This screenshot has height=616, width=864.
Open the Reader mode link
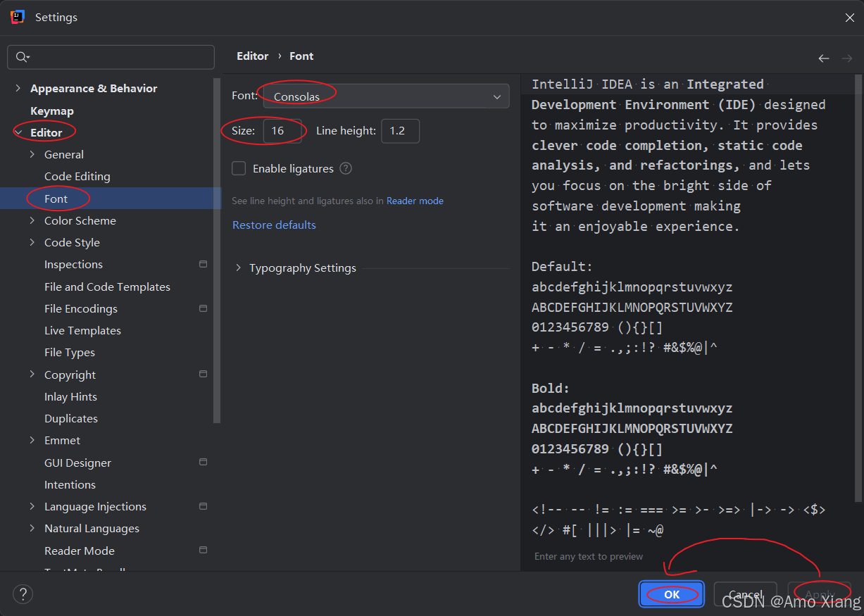[415, 201]
